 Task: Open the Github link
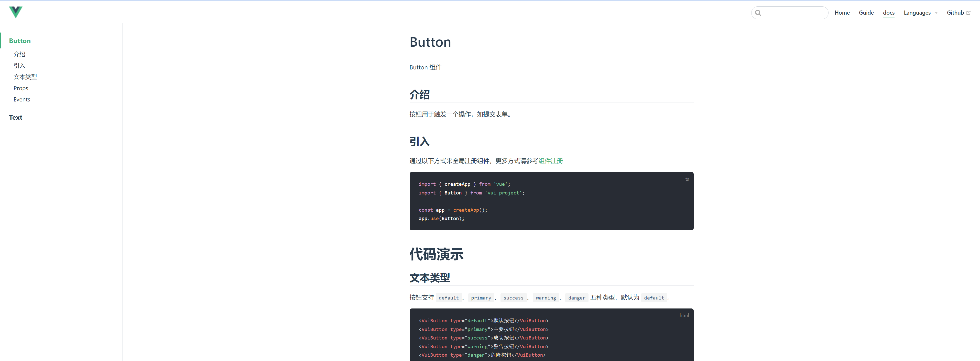(955, 13)
